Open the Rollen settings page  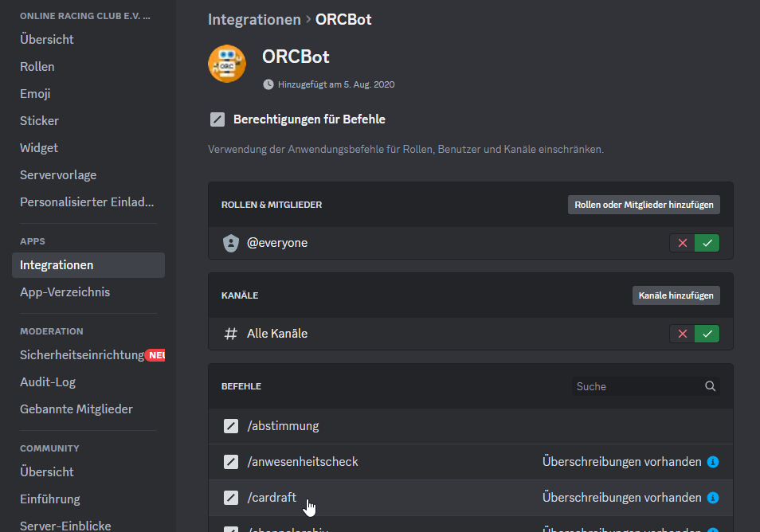37,67
